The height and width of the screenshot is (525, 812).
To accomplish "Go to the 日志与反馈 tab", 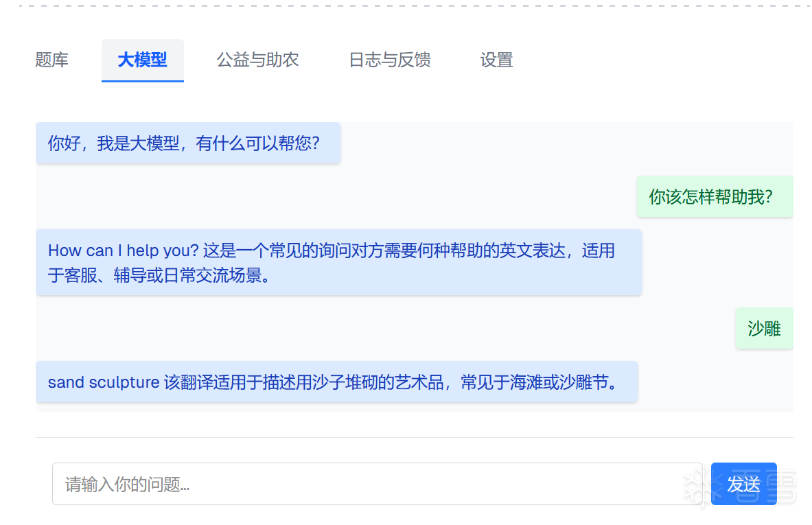I will (389, 60).
